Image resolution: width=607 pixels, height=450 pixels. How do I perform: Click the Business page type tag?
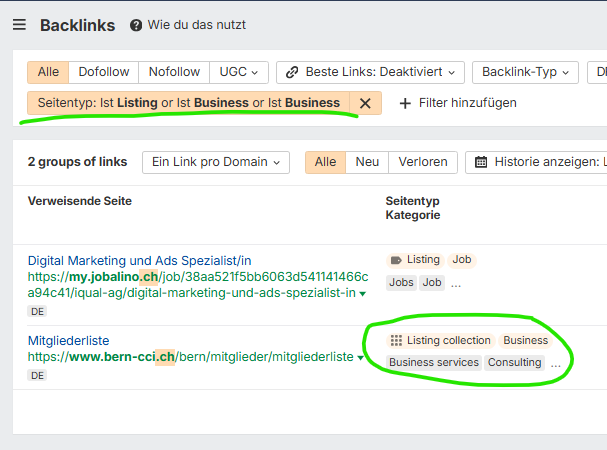click(525, 341)
